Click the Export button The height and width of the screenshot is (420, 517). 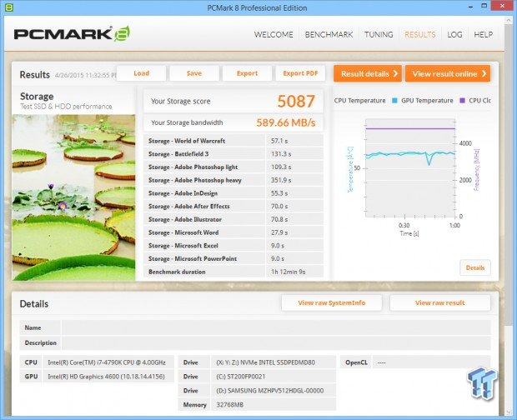248,73
